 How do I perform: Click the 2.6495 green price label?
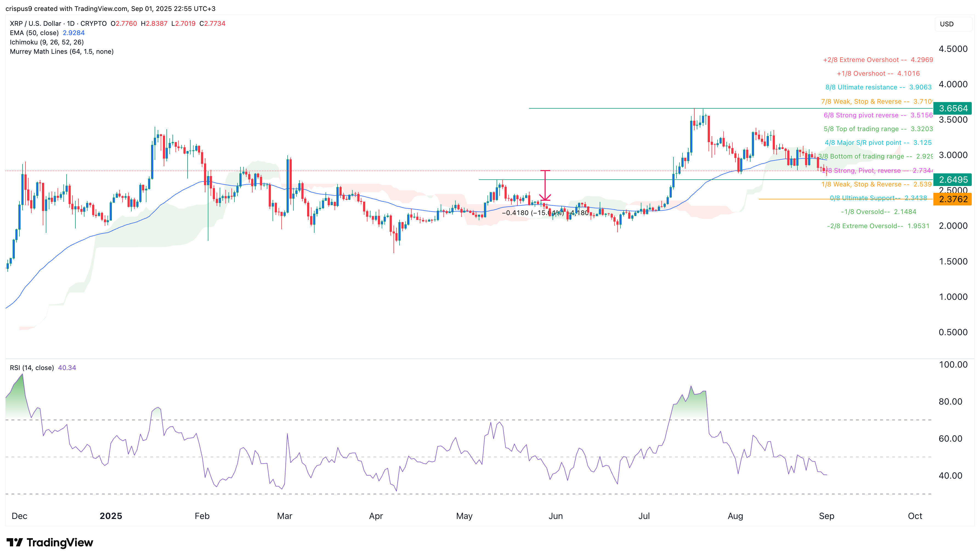coord(952,180)
